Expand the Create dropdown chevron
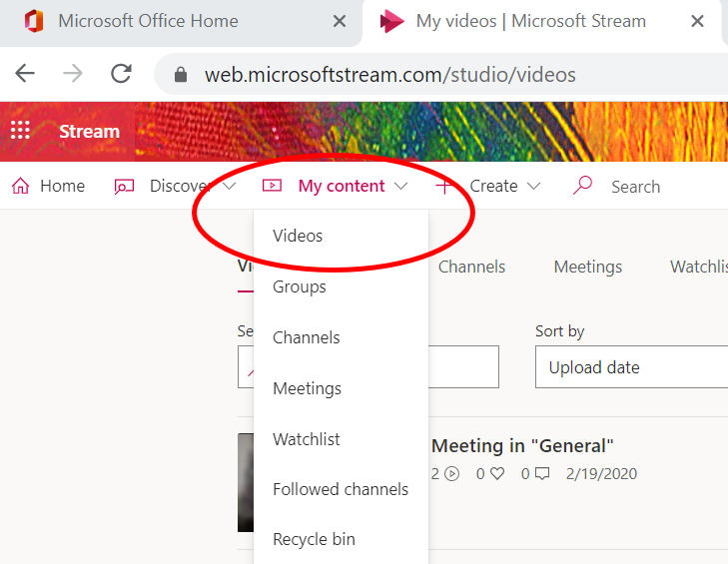Viewport: 728px width, 564px height. click(x=533, y=186)
